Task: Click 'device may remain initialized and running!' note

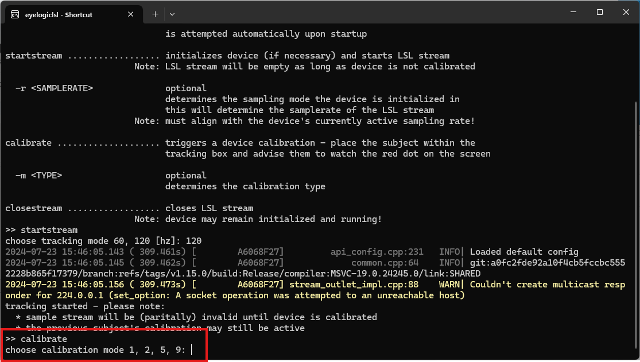Action: pyautogui.click(x=273, y=219)
